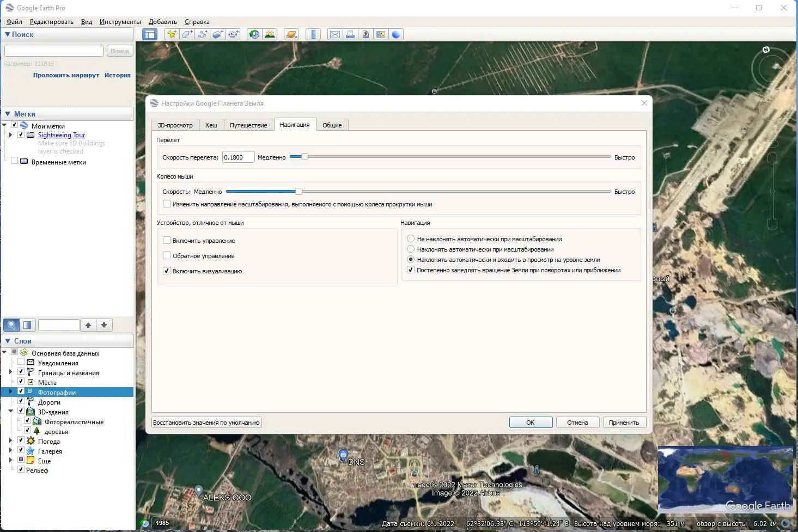Click the Google Earth Pro title bar logo
This screenshot has height=532, width=798.
9,8
